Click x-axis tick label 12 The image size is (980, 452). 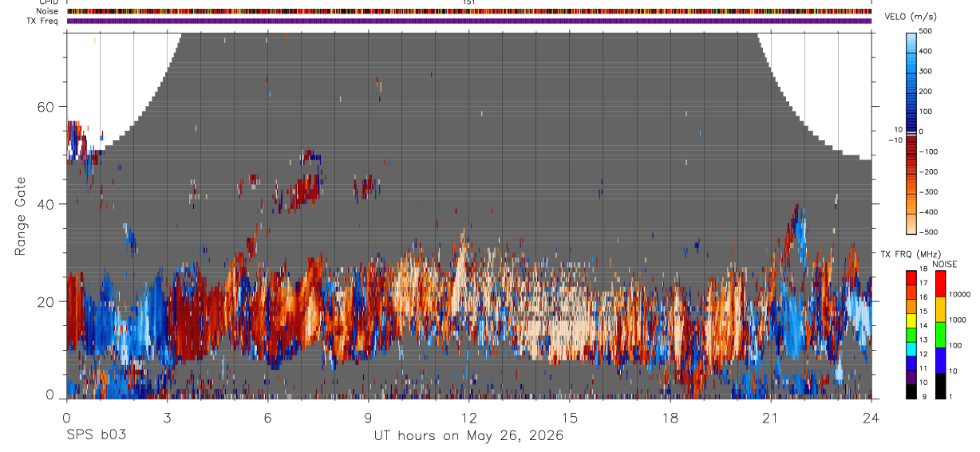pos(468,418)
